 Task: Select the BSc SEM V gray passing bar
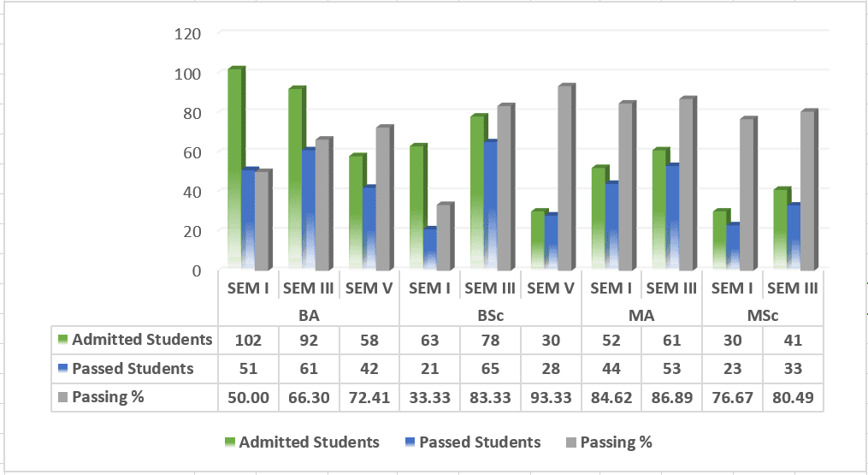[566, 177]
